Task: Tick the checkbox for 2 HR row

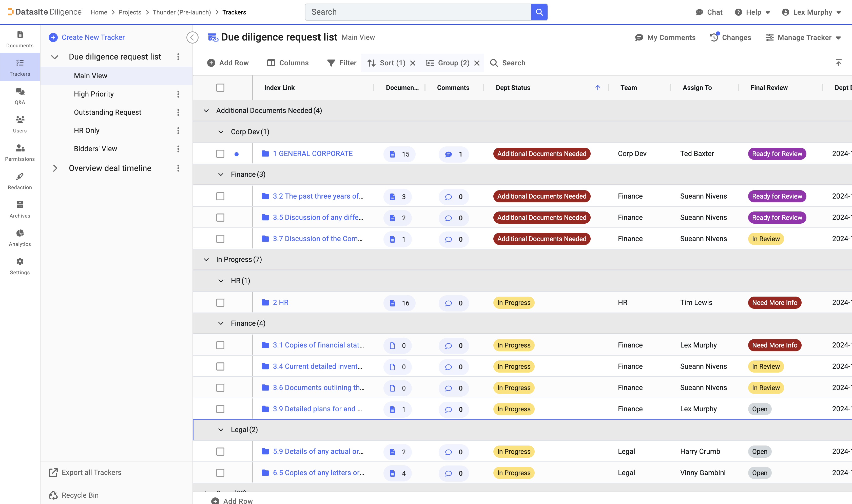Action: tap(220, 303)
